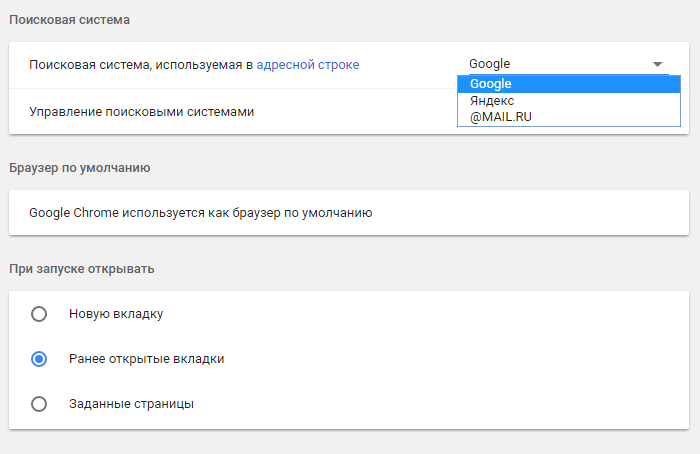Click the При запуске открывать heading
Screen dimensions: 700x454
(x=82, y=269)
